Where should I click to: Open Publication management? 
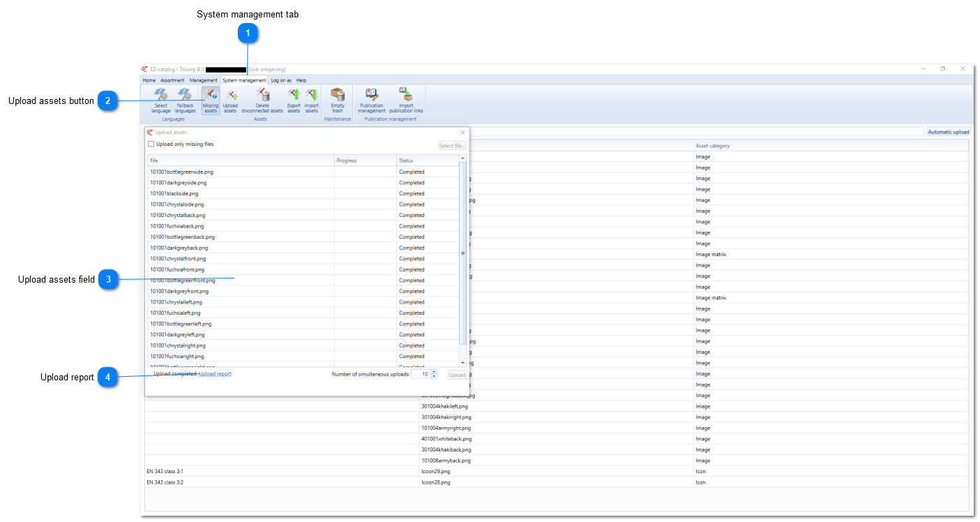[x=372, y=100]
